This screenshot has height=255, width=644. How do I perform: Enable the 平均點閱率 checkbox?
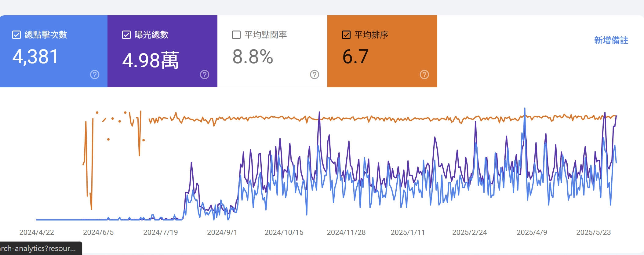tap(236, 35)
